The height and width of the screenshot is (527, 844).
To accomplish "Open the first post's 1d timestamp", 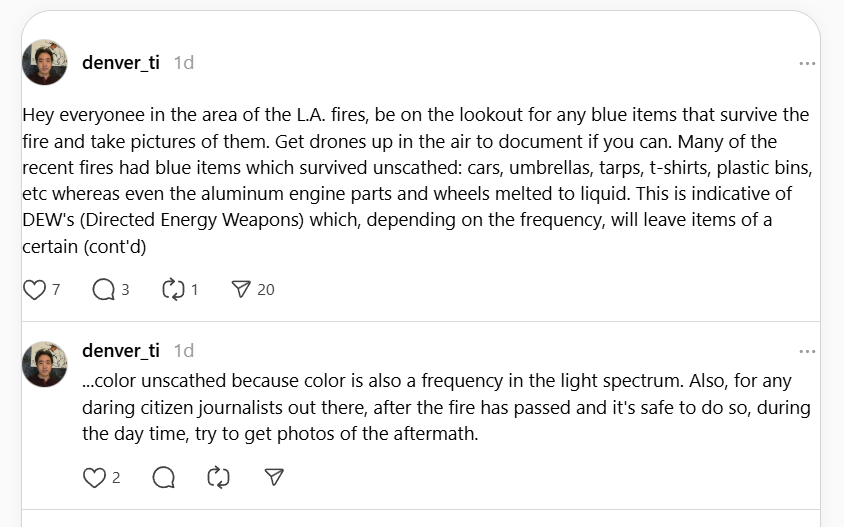I will tap(183, 62).
